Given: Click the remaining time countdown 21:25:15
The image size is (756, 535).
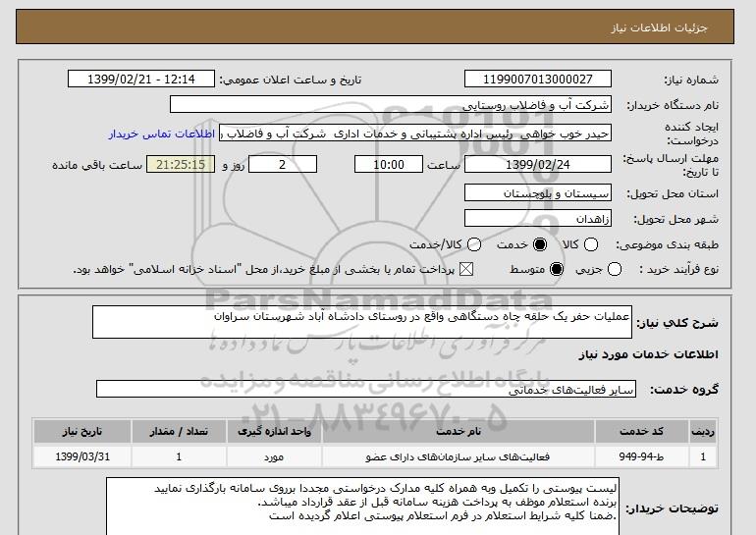Looking at the screenshot, I should (x=181, y=164).
